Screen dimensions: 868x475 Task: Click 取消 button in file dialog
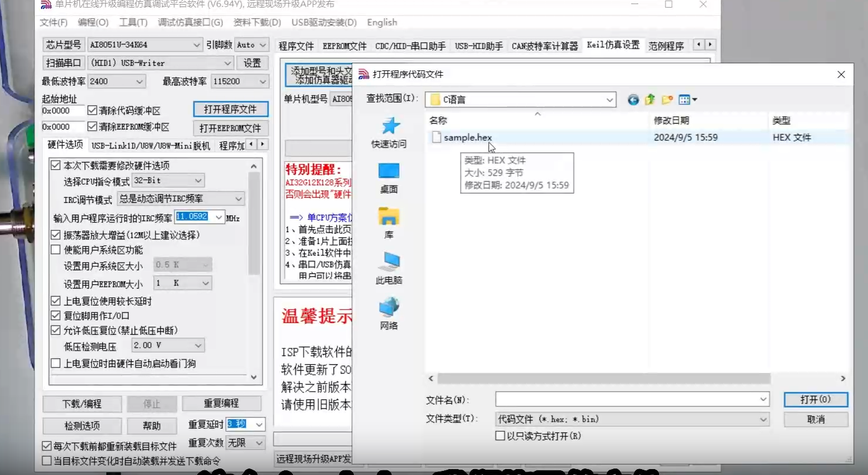coord(816,419)
